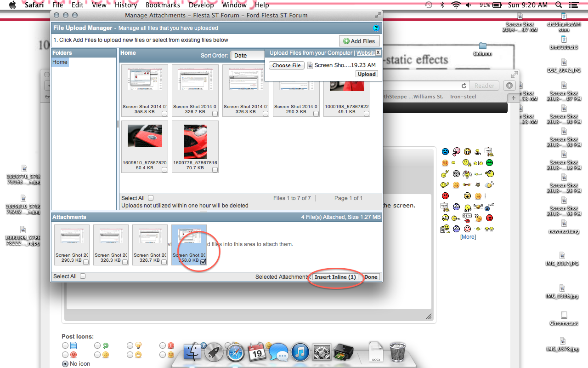This screenshot has width=588, height=368.
Task: Click the Add Files button
Action: pyautogui.click(x=359, y=41)
